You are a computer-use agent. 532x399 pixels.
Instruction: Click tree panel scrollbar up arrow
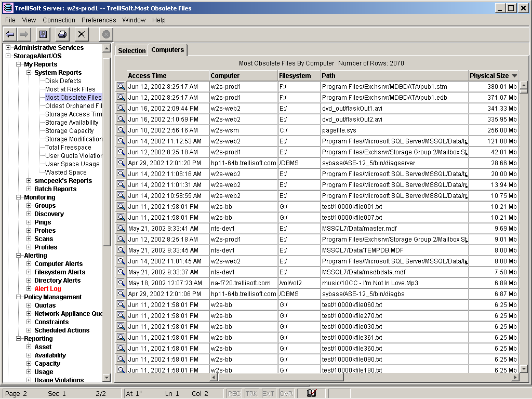[107, 48]
